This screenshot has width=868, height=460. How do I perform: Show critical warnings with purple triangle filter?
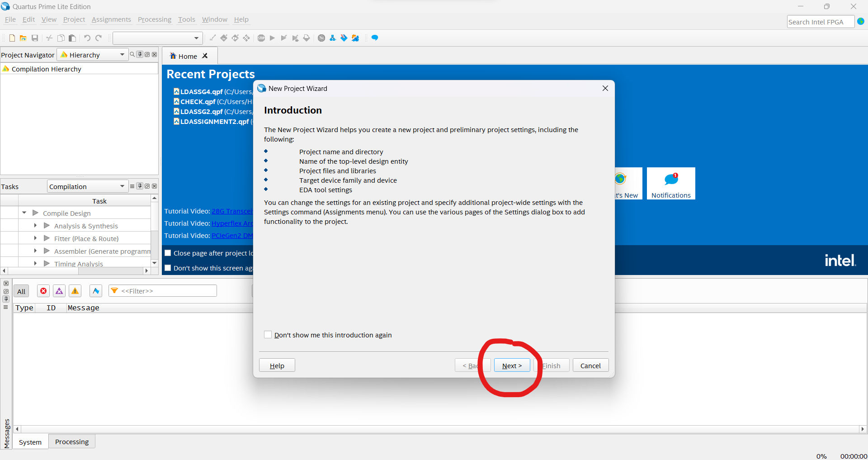[x=59, y=291]
